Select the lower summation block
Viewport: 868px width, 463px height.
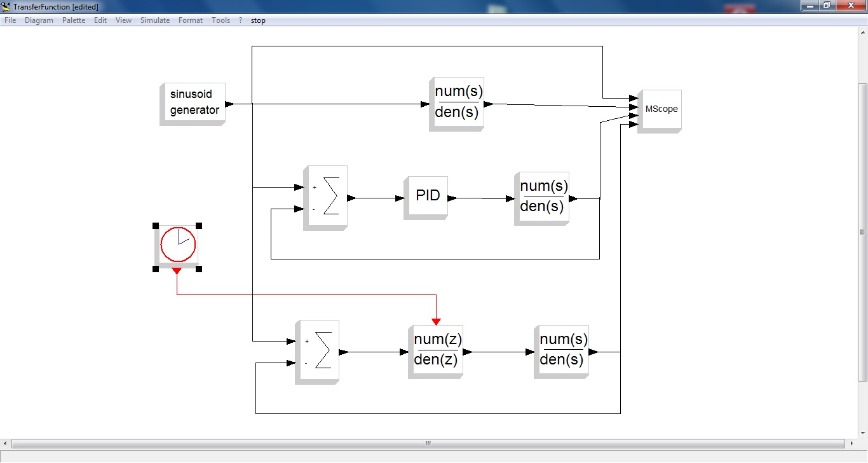pos(319,350)
